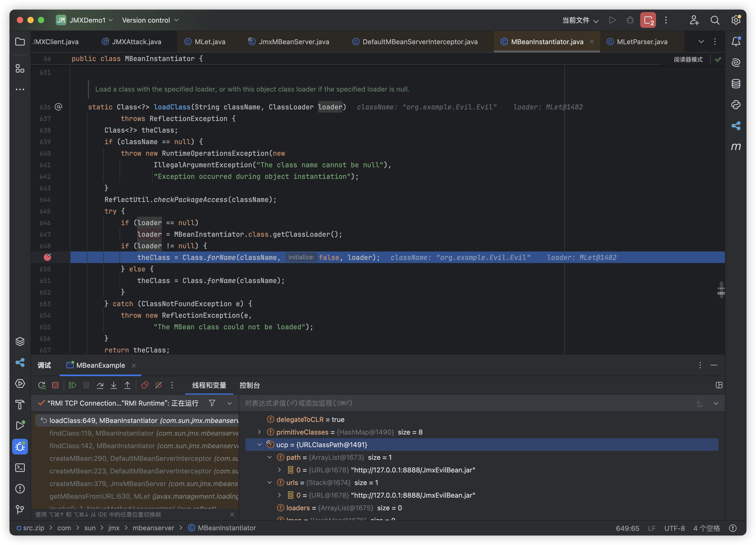Click the Search Everywhere magnifier icon

click(x=715, y=20)
